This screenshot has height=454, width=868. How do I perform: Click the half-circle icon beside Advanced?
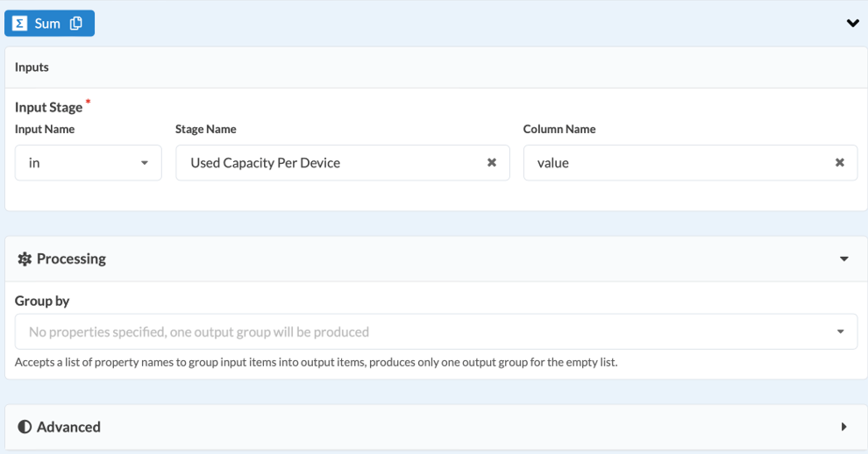pos(25,428)
